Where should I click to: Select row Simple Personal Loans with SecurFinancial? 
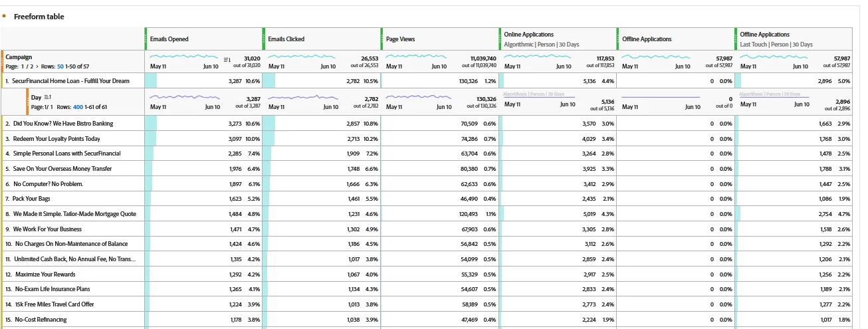pyautogui.click(x=74, y=154)
